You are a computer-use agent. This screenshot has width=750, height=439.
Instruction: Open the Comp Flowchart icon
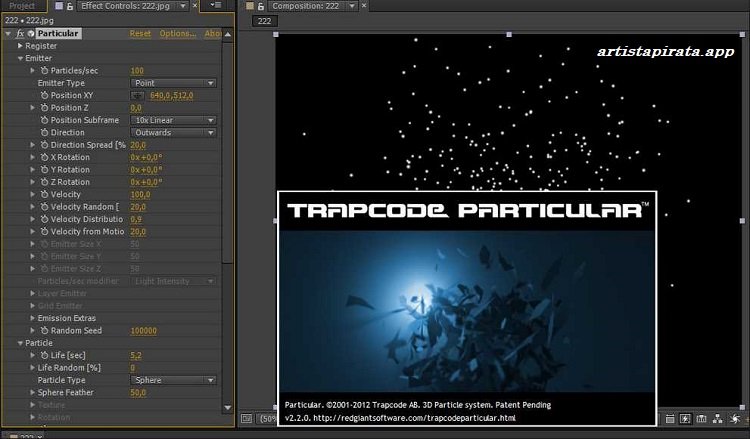tap(717, 419)
